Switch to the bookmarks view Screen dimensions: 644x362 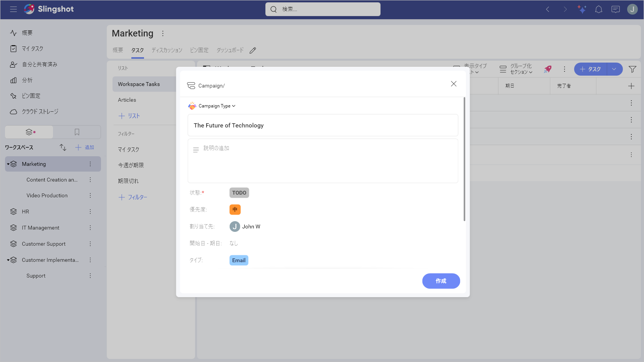[x=77, y=132]
